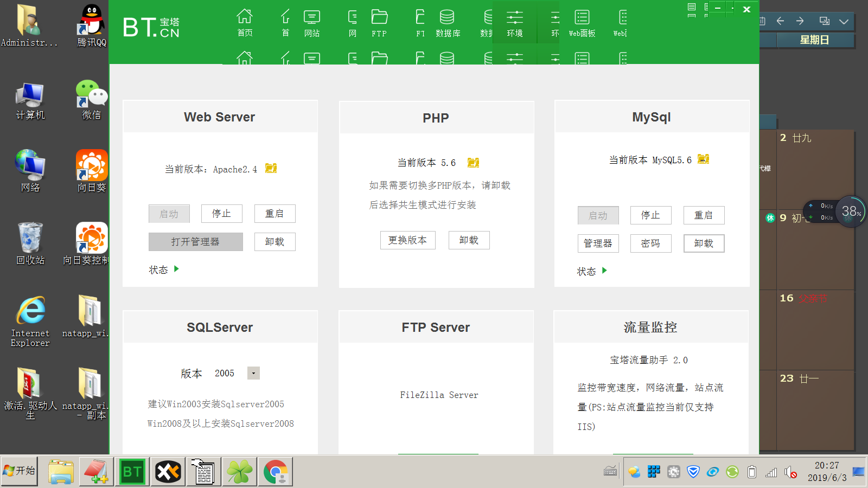Open the Web面板 tab
868x488 pixels.
(x=582, y=23)
